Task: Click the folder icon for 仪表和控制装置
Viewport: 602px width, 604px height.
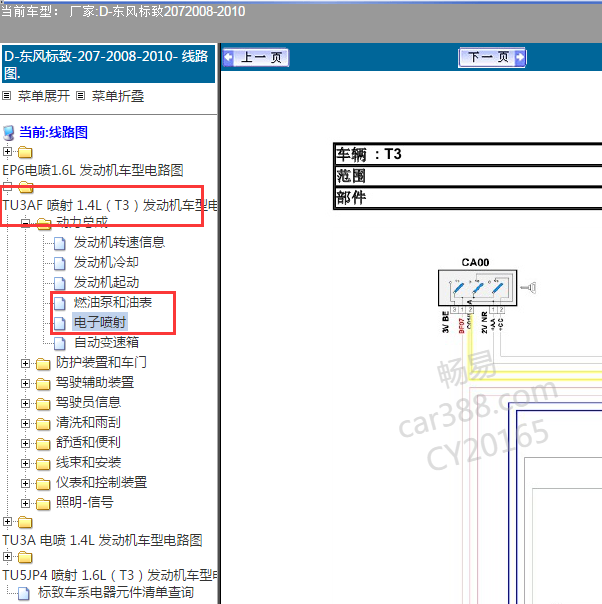Action: pos(43,484)
